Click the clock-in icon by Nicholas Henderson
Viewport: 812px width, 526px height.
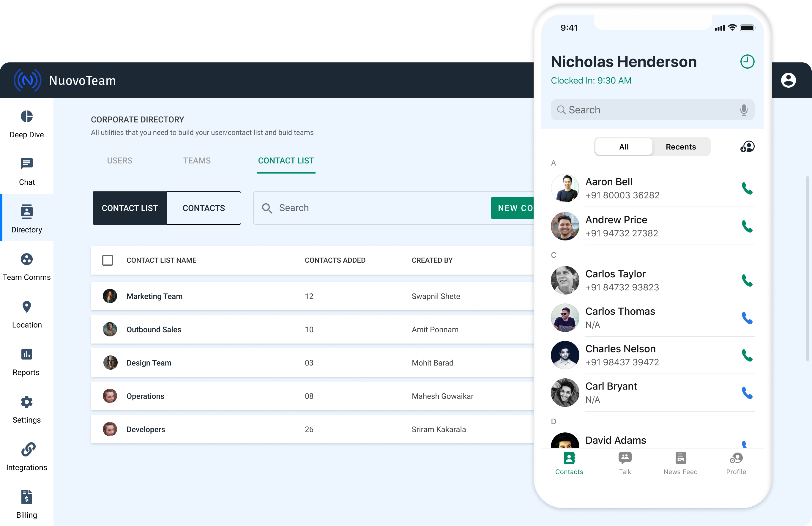pyautogui.click(x=747, y=62)
